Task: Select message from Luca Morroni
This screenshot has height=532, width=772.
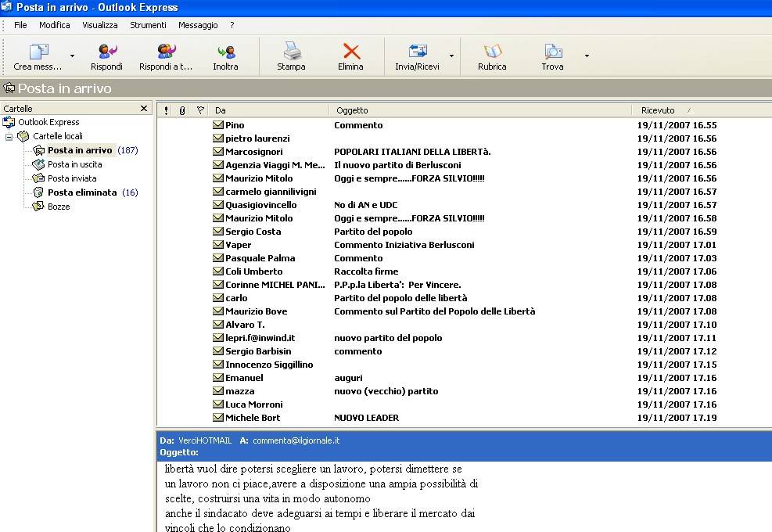Action: pos(465,404)
